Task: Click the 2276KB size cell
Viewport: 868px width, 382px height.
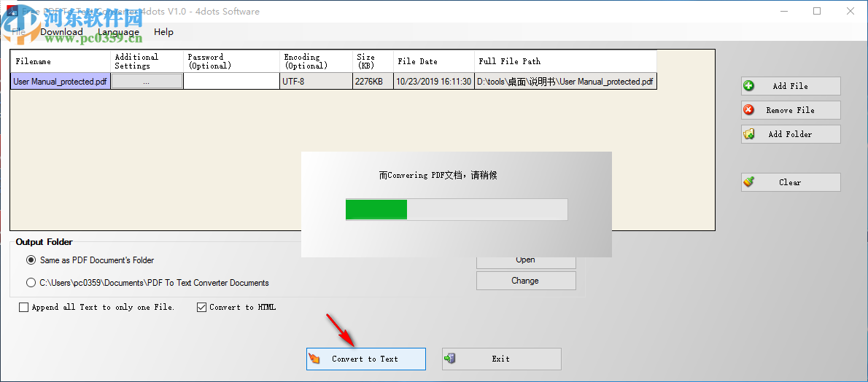Action: 373,82
